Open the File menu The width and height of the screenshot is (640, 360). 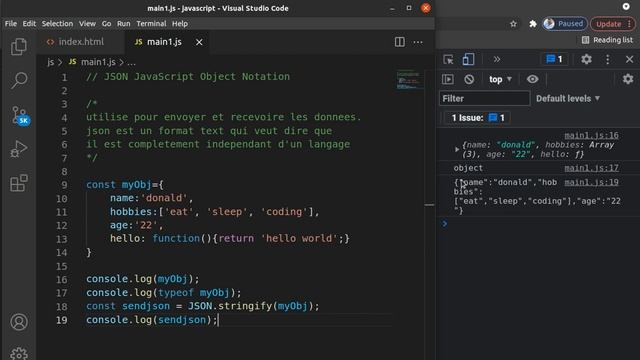click(x=11, y=24)
